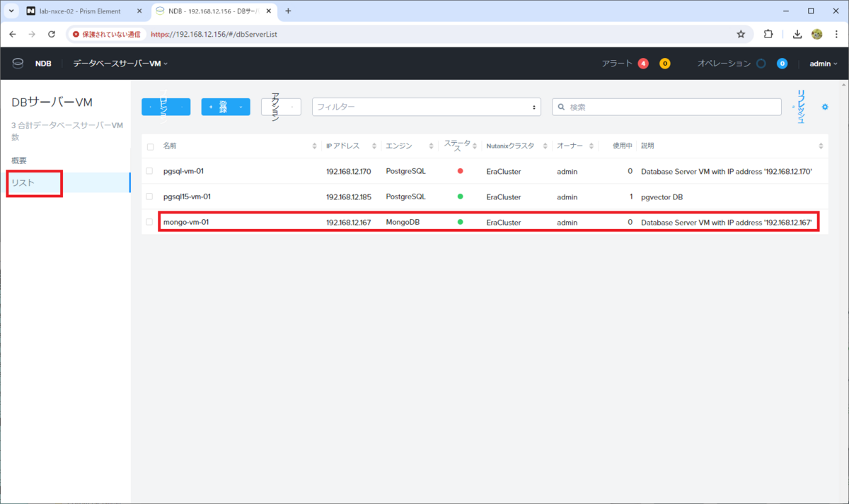Open the mongo-vm-01 server entry
Screen dimensions: 849x504
(186, 222)
